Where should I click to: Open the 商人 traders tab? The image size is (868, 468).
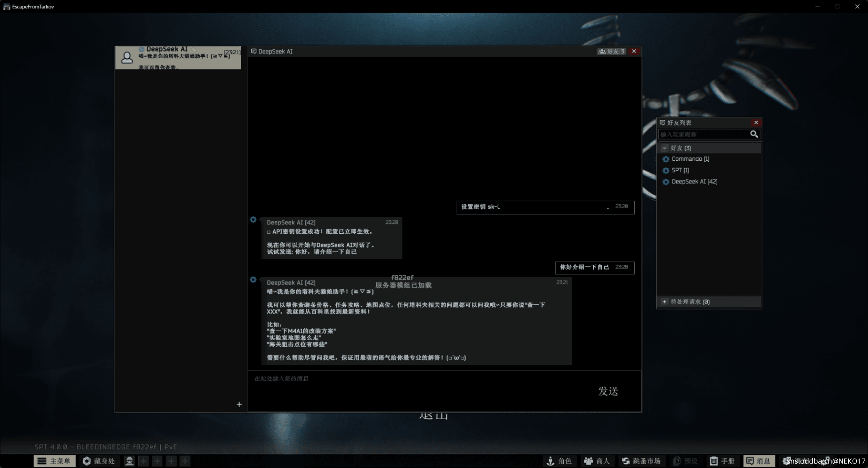597,461
